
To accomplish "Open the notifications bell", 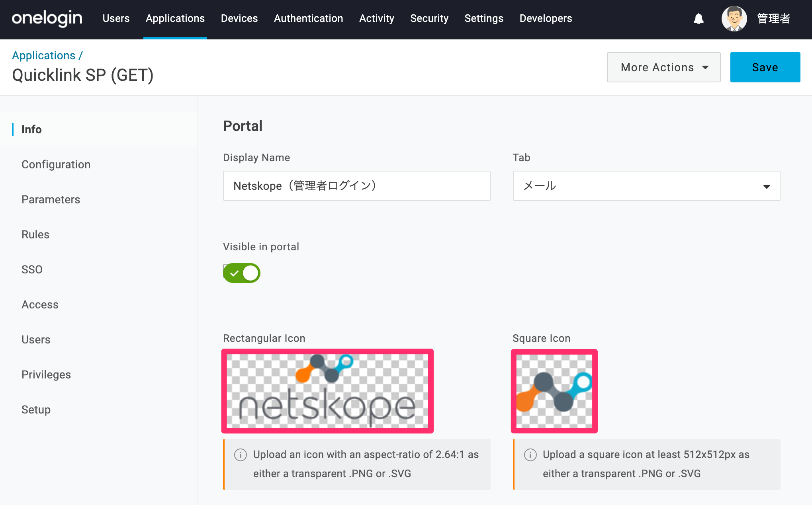I will click(699, 19).
